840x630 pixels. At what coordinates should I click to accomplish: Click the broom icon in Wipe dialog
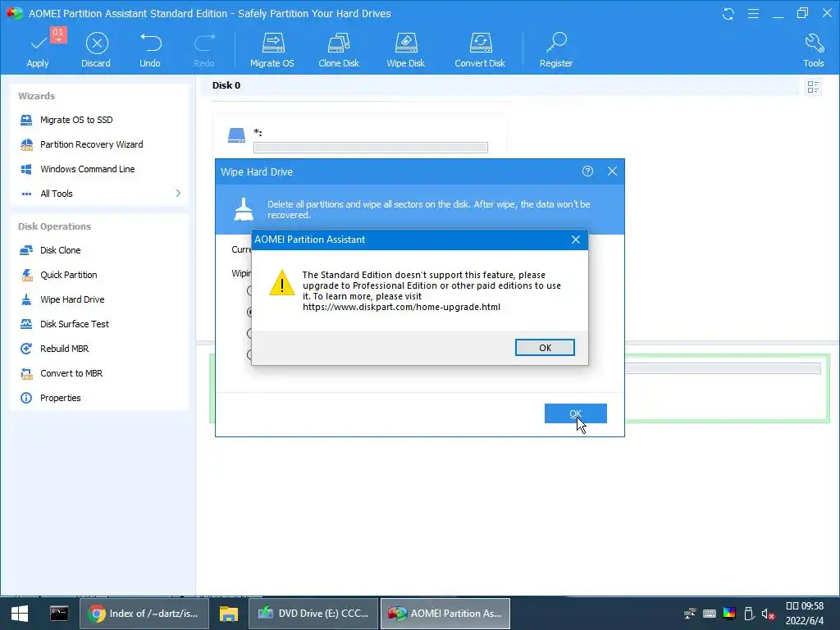coord(244,209)
